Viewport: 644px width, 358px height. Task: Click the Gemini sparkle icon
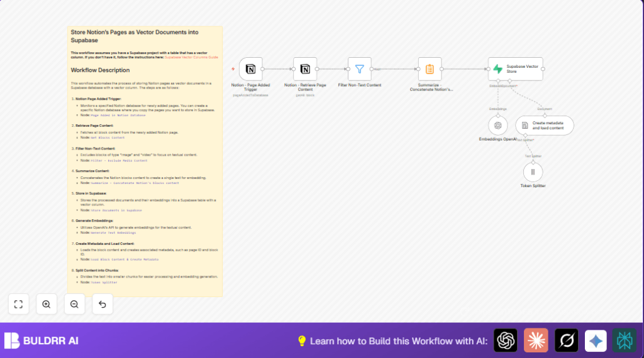click(596, 340)
